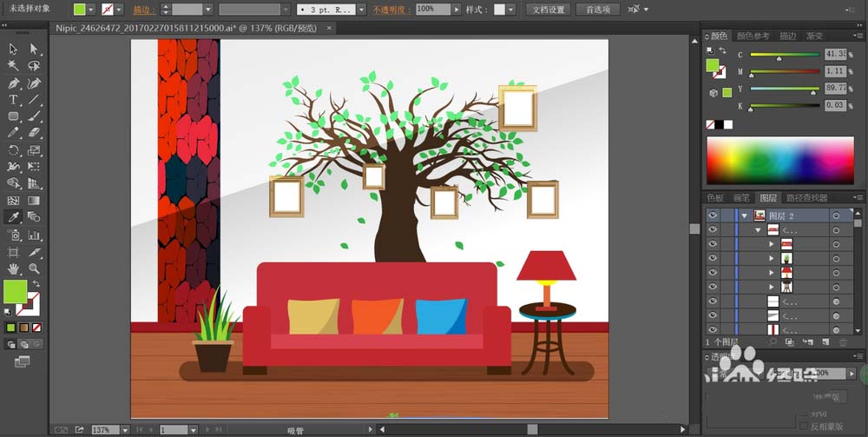The width and height of the screenshot is (868, 437).
Task: Click the create new layer icon
Action: (825, 343)
